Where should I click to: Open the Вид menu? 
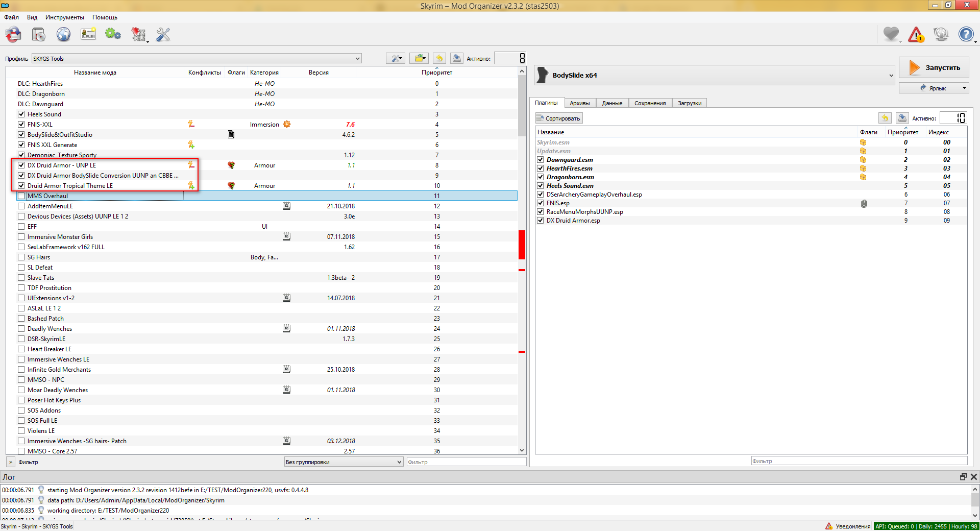tap(32, 17)
